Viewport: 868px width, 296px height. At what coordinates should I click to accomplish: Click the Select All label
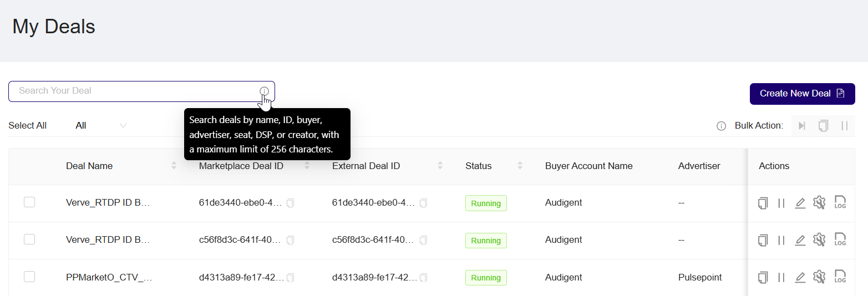27,126
